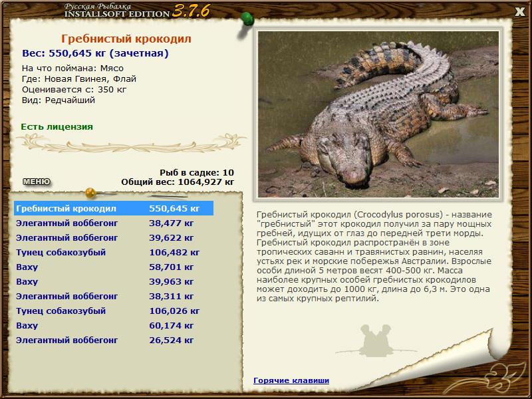Screen dimensions: 532x399
Task: Click the Есть лицензия label
Action: tap(57, 127)
